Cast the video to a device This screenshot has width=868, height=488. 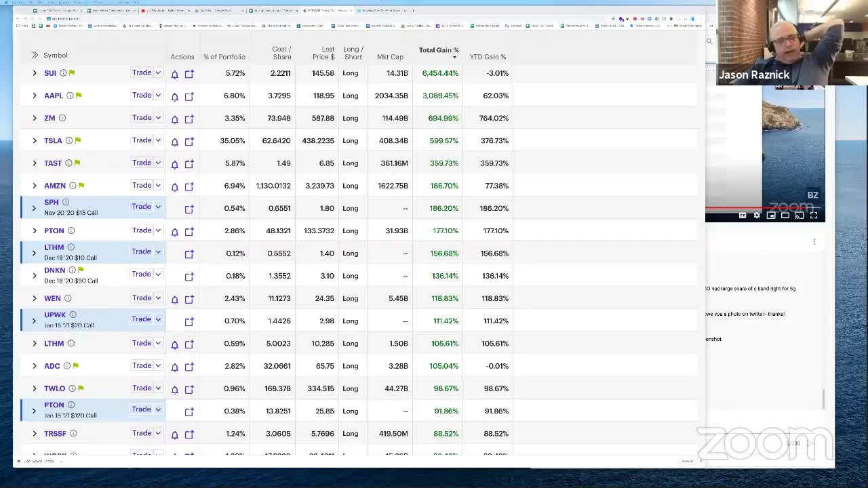(800, 216)
